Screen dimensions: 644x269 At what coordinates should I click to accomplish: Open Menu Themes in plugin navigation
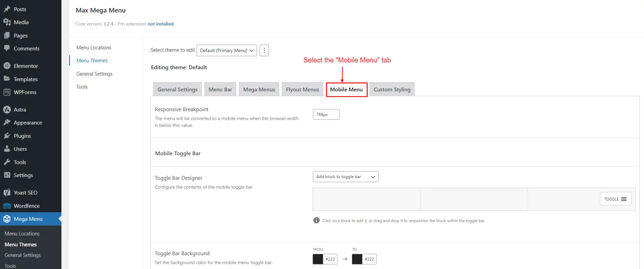92,60
